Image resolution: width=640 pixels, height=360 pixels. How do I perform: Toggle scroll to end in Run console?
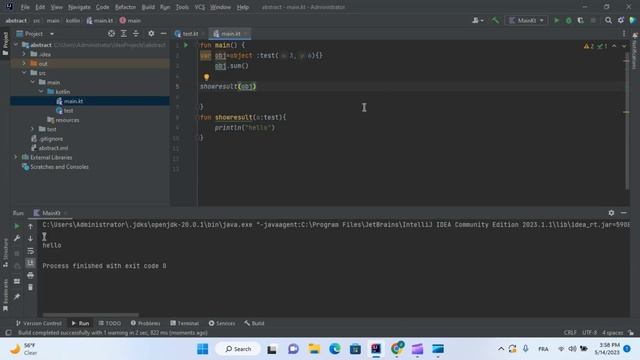[x=31, y=263]
